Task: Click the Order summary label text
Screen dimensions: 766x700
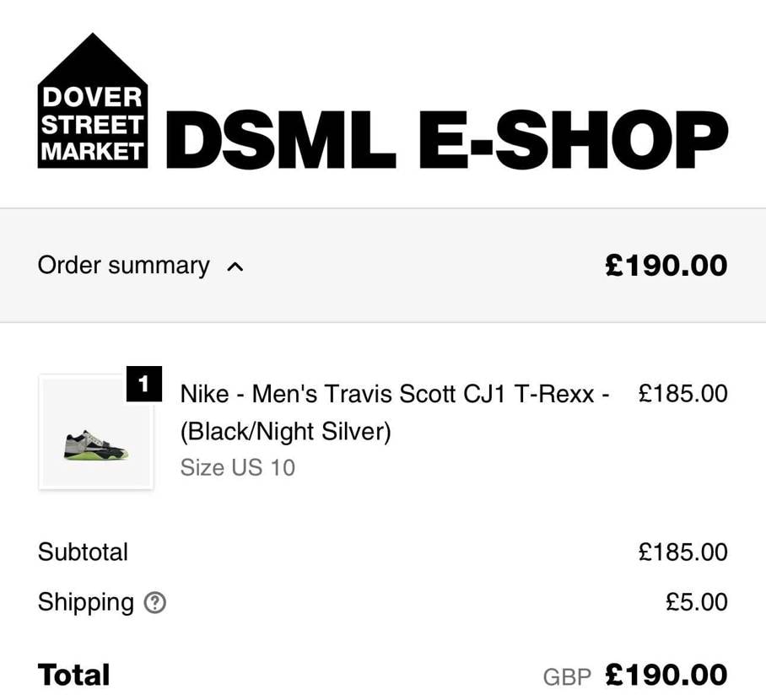Action: 121,265
